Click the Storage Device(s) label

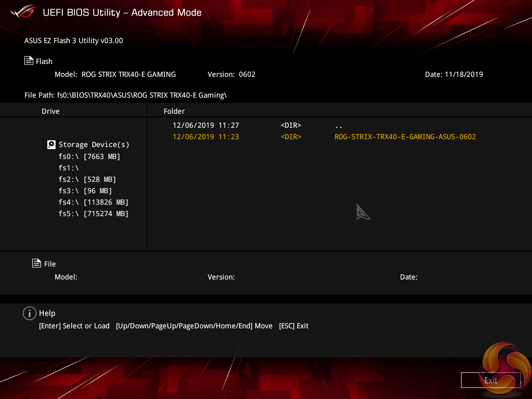point(94,144)
